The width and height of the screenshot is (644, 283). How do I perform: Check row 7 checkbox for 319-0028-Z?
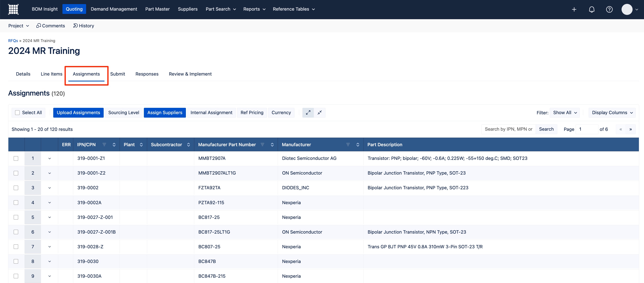(16, 247)
